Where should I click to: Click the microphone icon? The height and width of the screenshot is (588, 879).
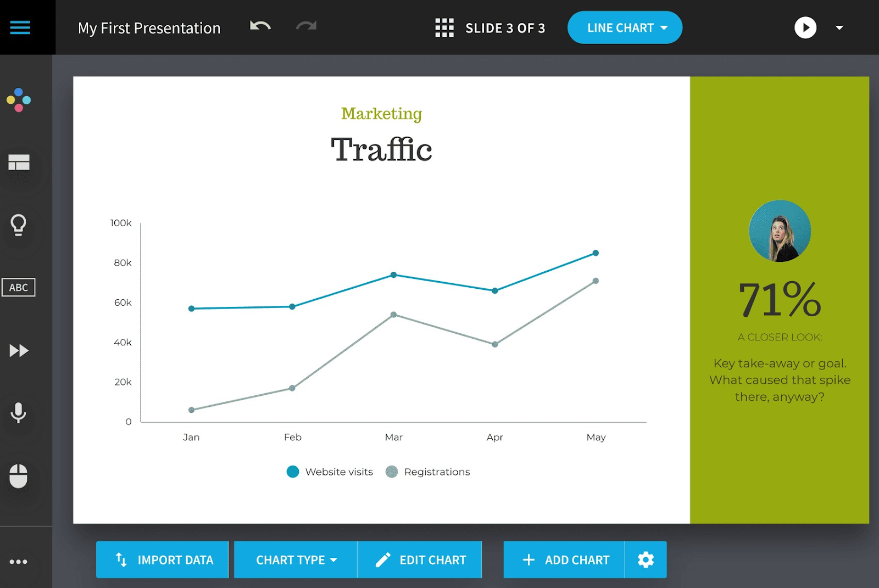(19, 413)
